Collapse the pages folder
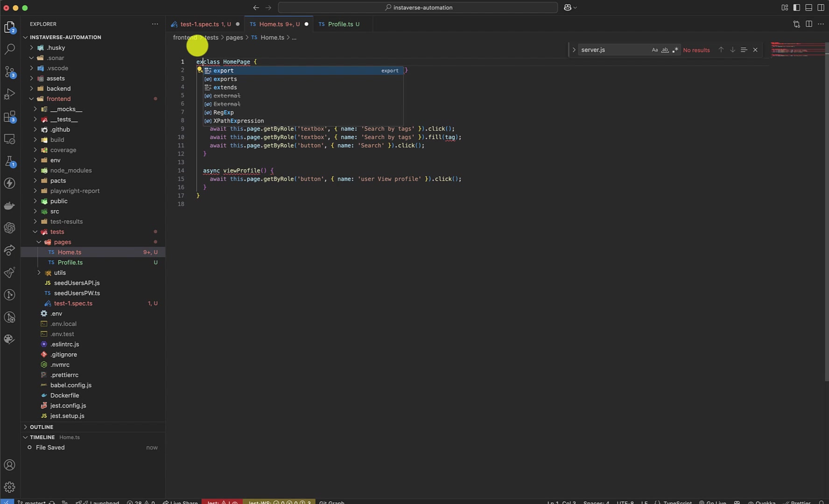This screenshot has height=504, width=829. [39, 242]
